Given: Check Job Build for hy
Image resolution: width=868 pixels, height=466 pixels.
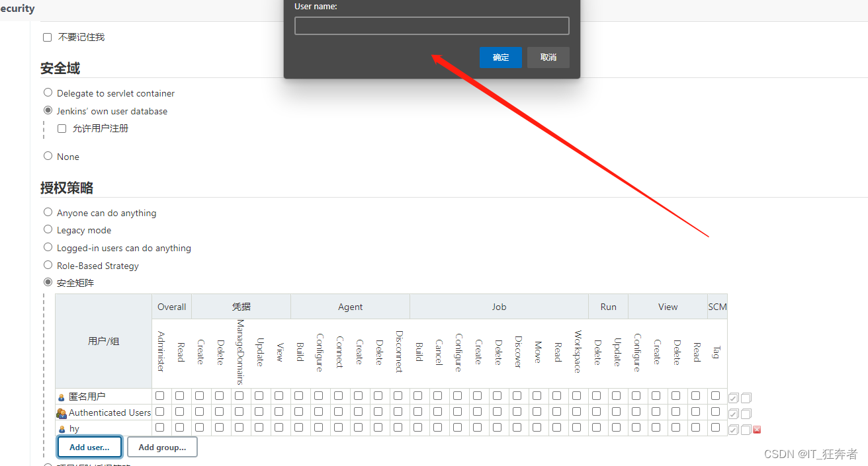Looking at the screenshot, I should 418,428.
